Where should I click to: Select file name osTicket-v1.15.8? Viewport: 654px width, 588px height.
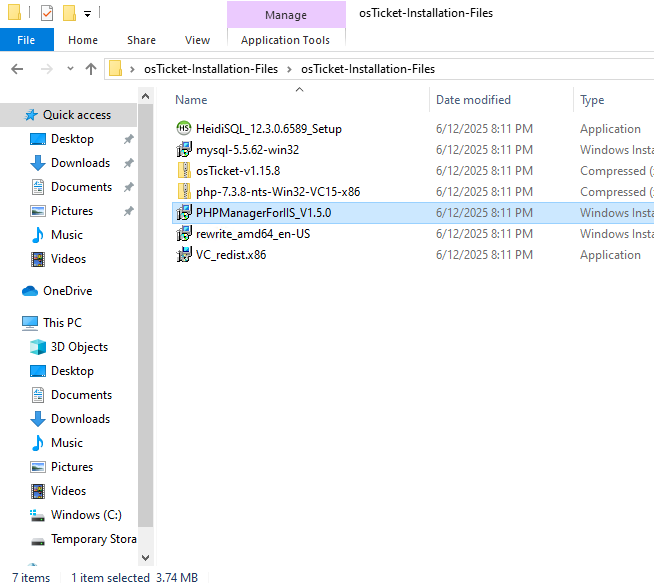pyautogui.click(x=238, y=171)
